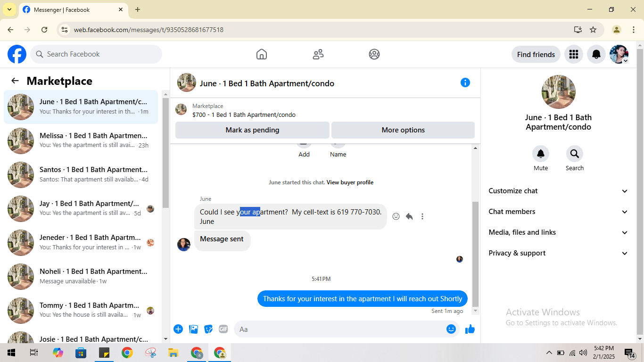Open Chrome profile icon
The width and height of the screenshot is (644, 362).
pos(617,30)
